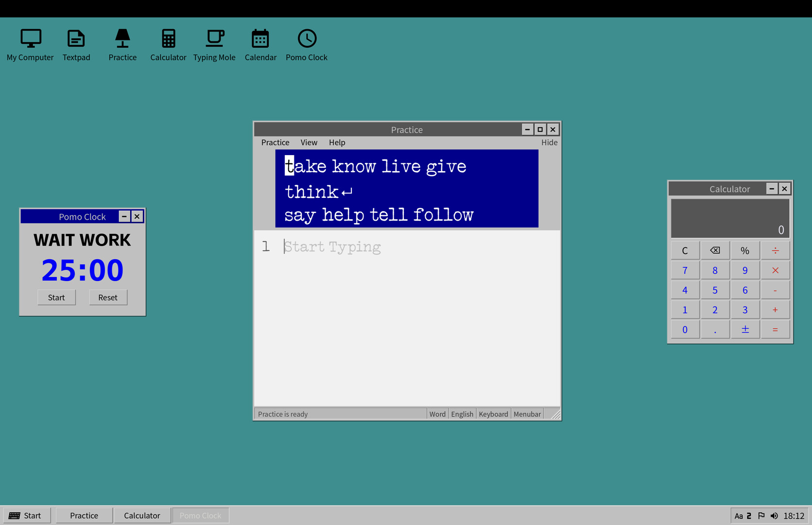The image size is (812, 525).
Task: Toggle the Keyboard indicator in Practice status bar
Action: click(493, 414)
